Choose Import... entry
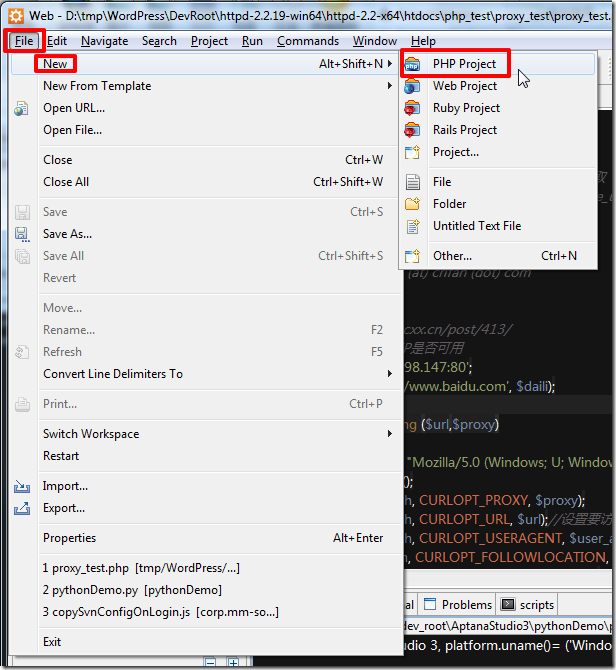Screen dimensions: 616x670 [x=204, y=486]
